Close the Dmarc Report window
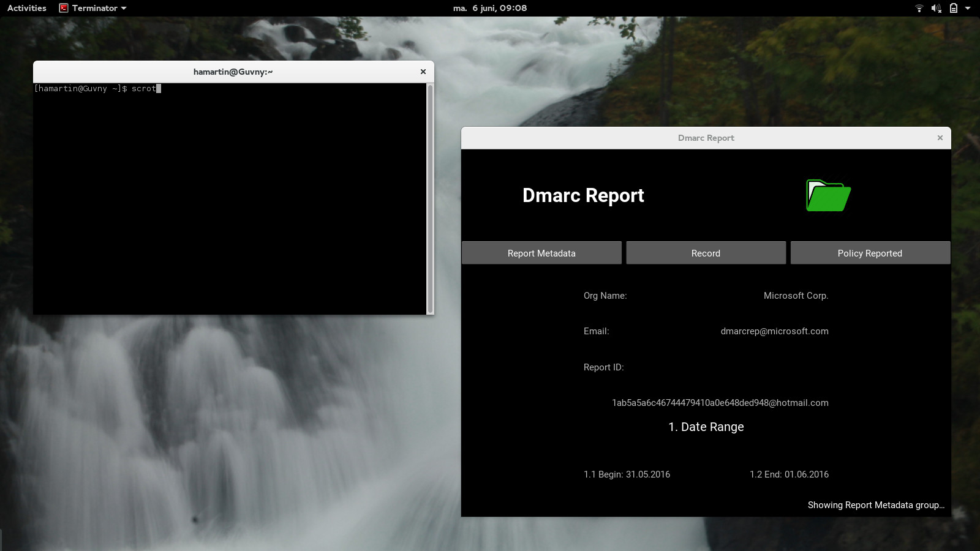This screenshot has height=551, width=980. pyautogui.click(x=940, y=138)
